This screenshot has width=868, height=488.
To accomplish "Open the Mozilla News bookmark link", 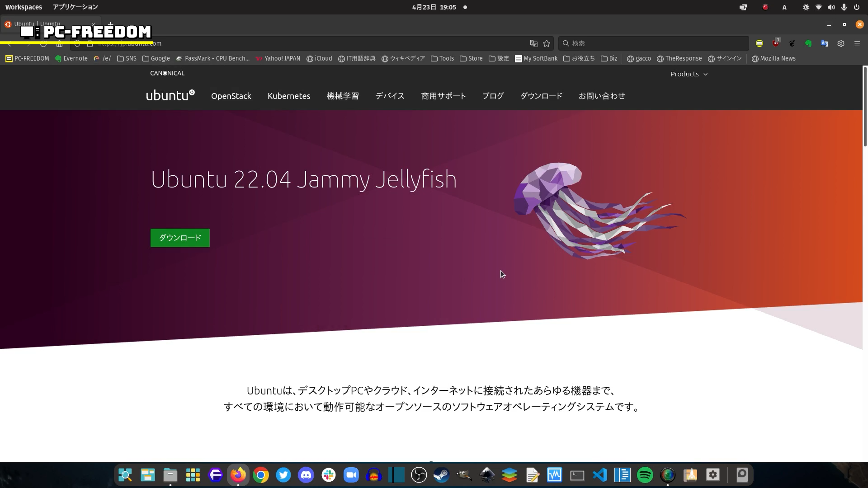I will coord(773,58).
